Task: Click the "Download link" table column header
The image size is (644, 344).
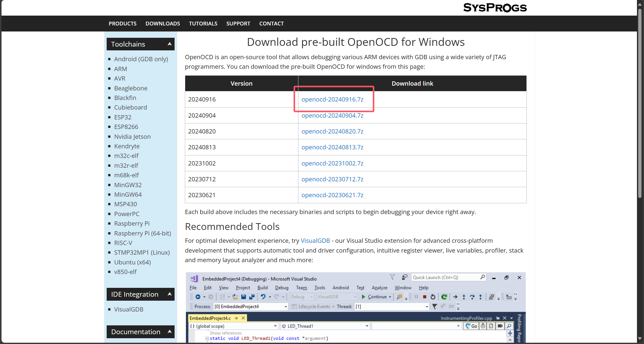Action: point(412,83)
